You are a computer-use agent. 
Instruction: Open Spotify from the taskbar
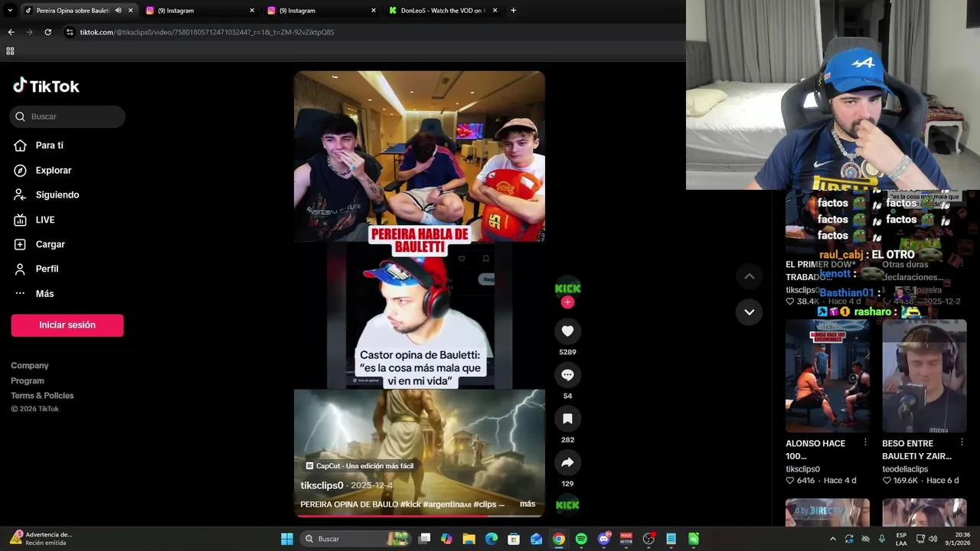(581, 539)
